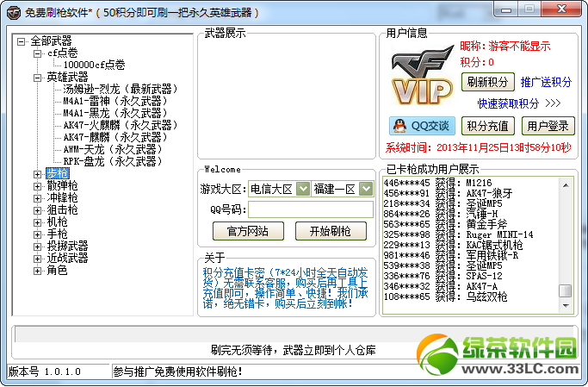This screenshot has width=588, height=387.
Task: Click the QQ交谈 penguin chat button
Action: coord(422,126)
